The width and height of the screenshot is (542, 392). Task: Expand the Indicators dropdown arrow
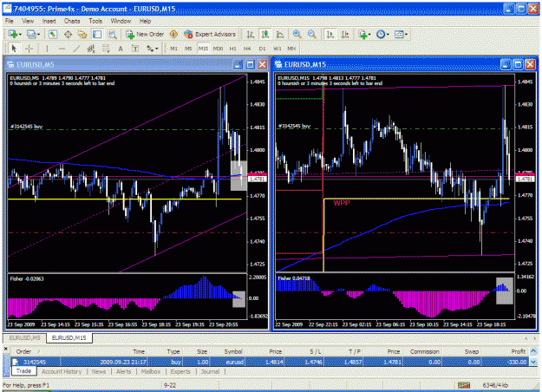tap(369, 34)
